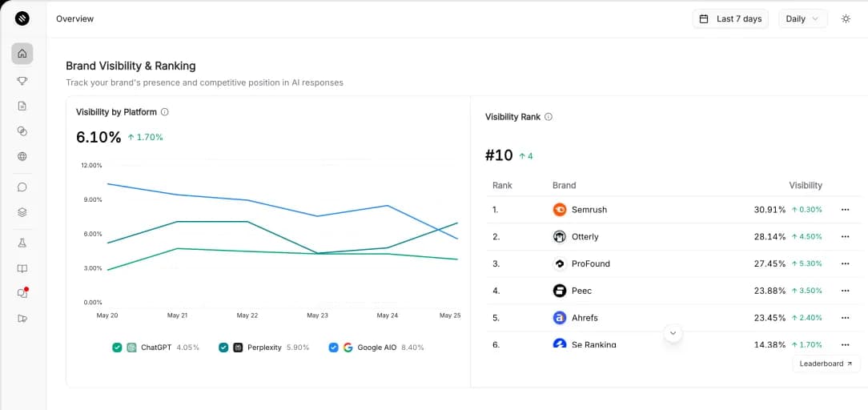Viewport: 868px width, 410px height.
Task: Click the ProFound brand logo
Action: tap(560, 264)
